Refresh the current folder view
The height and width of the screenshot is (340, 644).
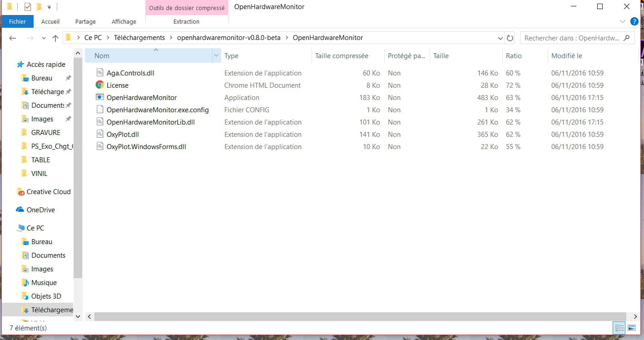(x=510, y=38)
